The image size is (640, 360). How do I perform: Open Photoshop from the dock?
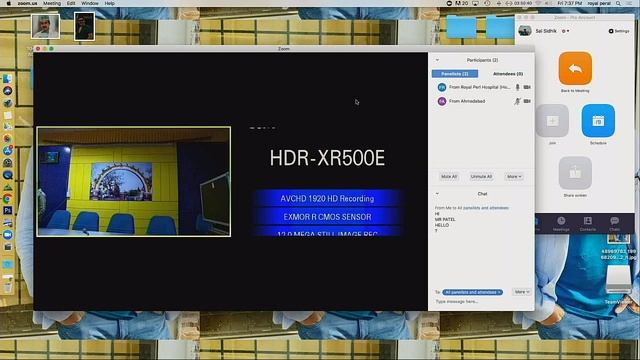[x=7, y=211]
